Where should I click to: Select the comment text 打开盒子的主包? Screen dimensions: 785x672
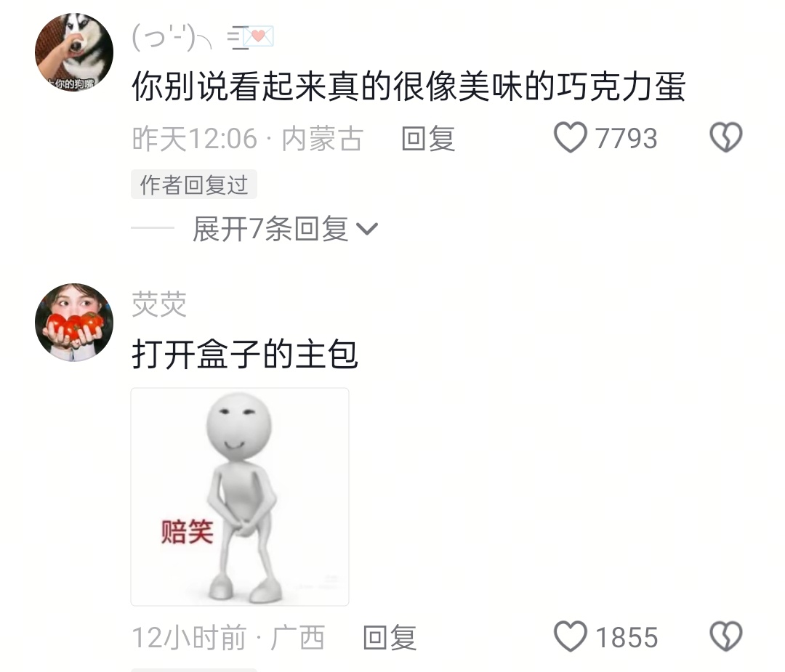point(245,354)
